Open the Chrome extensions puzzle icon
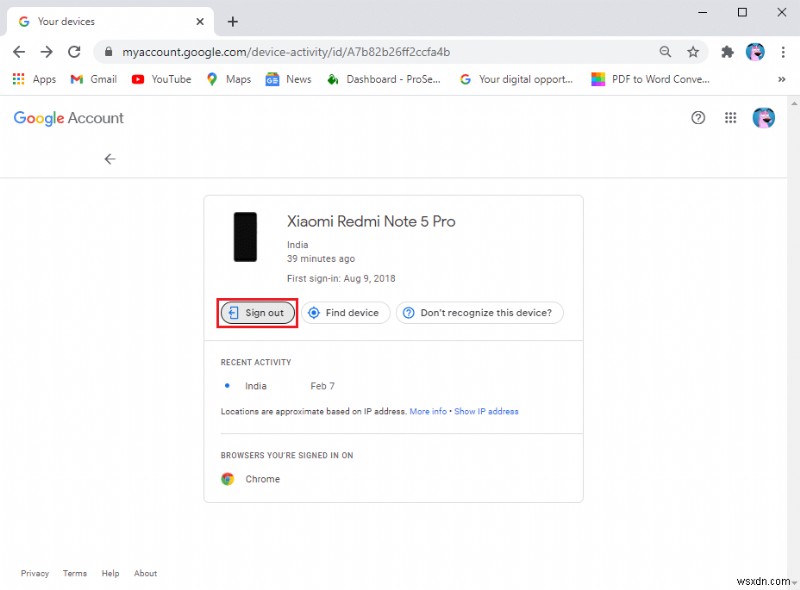The height and width of the screenshot is (590, 800). pyautogui.click(x=728, y=51)
